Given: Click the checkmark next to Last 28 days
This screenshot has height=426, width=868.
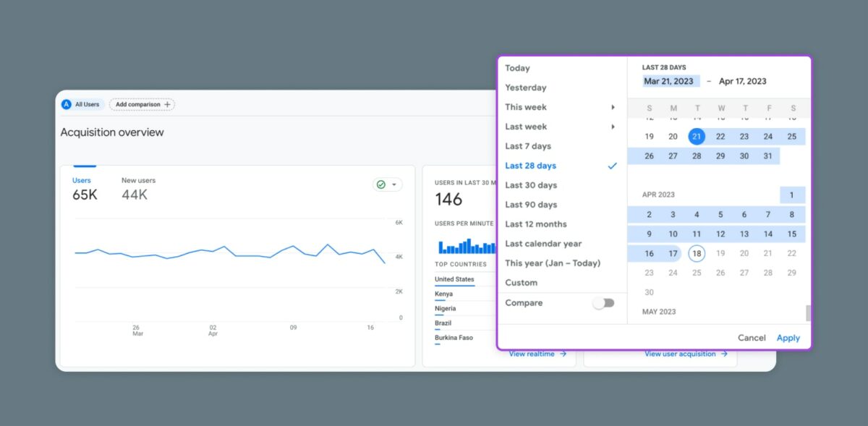Looking at the screenshot, I should coord(613,165).
